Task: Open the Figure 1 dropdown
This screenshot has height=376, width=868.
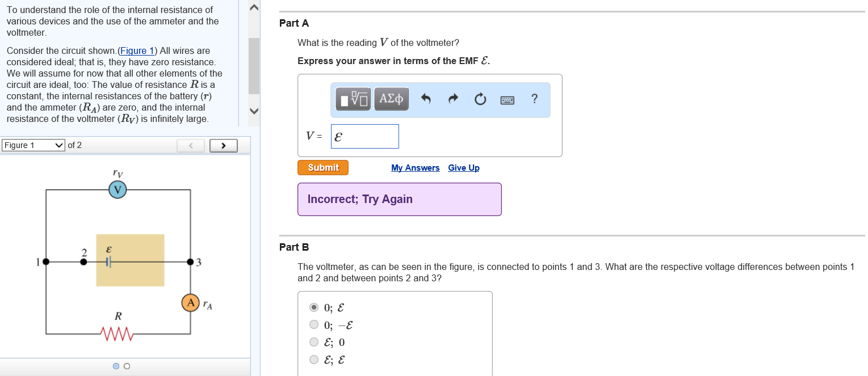Action: (x=33, y=145)
